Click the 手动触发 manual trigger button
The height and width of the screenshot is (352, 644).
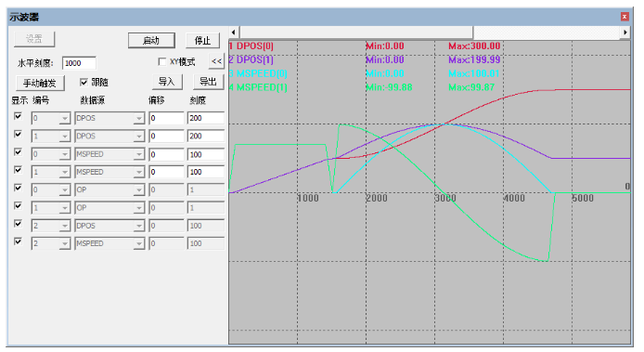click(40, 83)
